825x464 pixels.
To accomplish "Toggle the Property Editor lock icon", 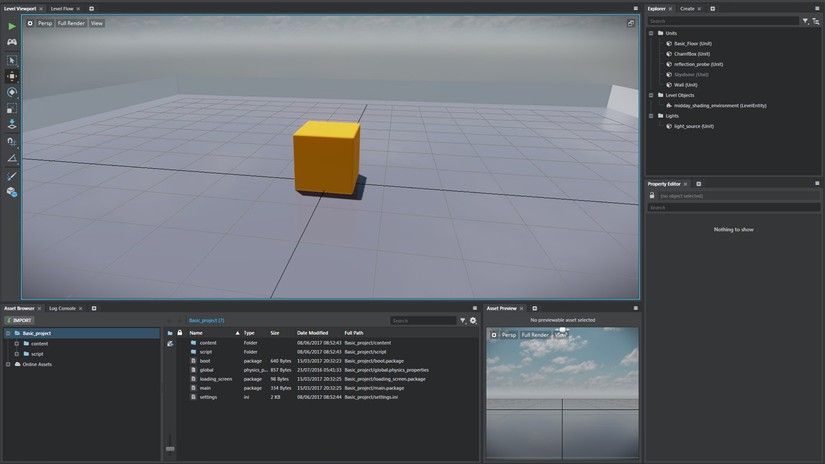I will (x=652, y=196).
